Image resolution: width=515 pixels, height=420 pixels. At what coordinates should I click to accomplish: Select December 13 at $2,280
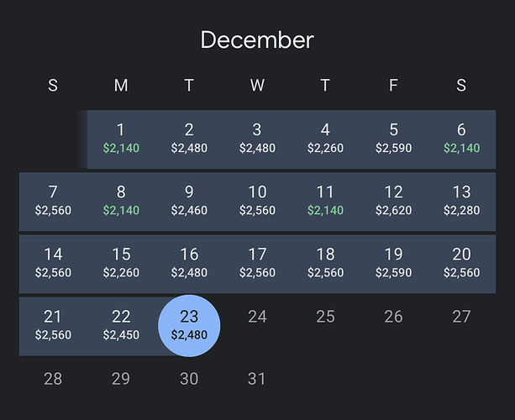[x=461, y=201]
